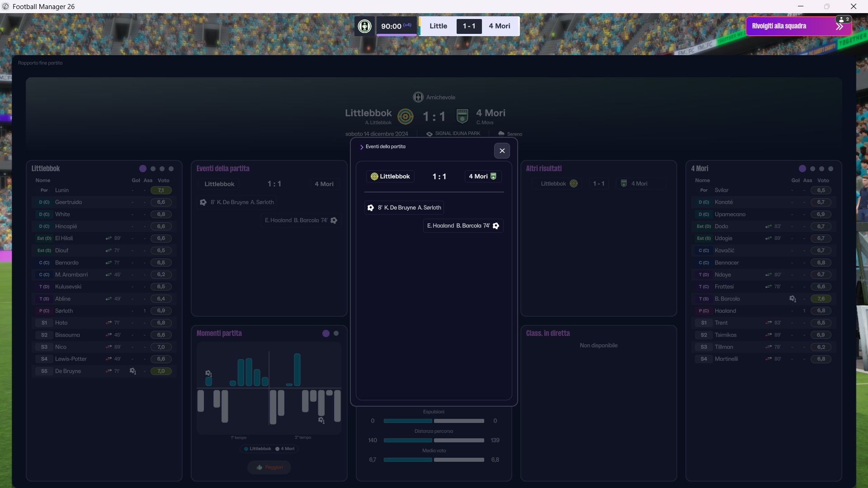Viewport: 868px width, 488px height.
Task: Click the 1 - 1 score box in the top bar
Action: point(469,26)
